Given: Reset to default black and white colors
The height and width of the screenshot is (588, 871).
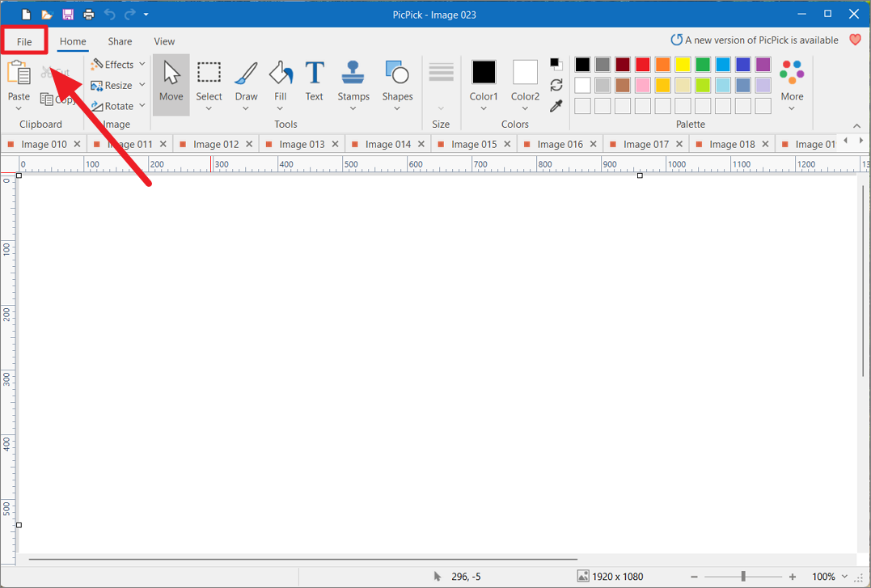Looking at the screenshot, I should pos(556,64).
